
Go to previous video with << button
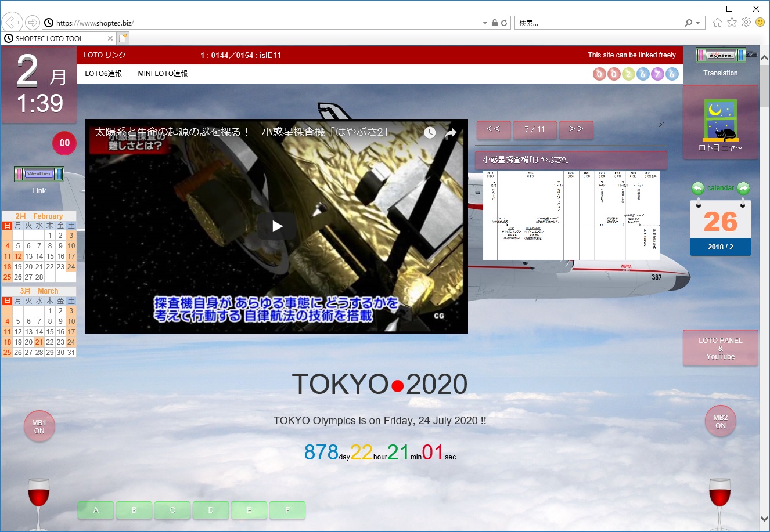[x=494, y=129]
